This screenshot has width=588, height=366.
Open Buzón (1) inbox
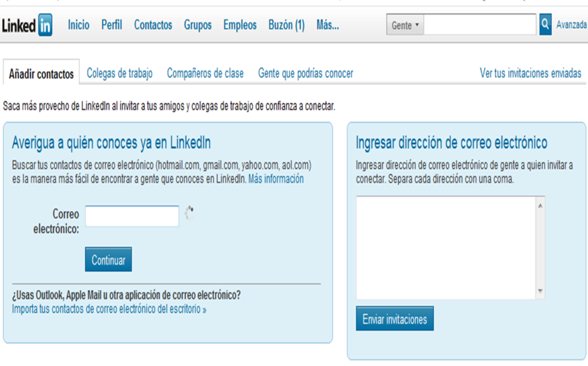tap(287, 25)
